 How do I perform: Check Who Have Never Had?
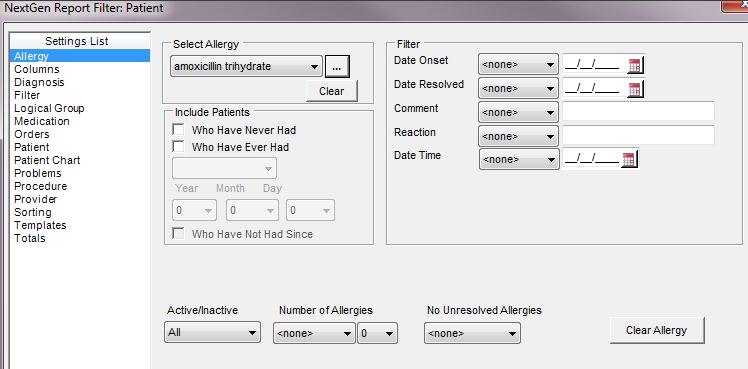[178, 130]
